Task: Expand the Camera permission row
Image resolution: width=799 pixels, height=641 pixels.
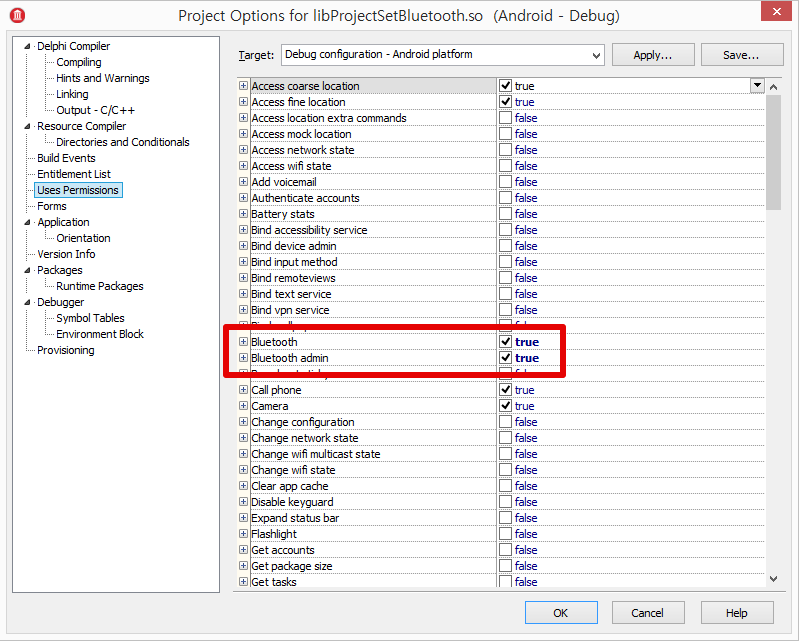Action: tap(244, 406)
